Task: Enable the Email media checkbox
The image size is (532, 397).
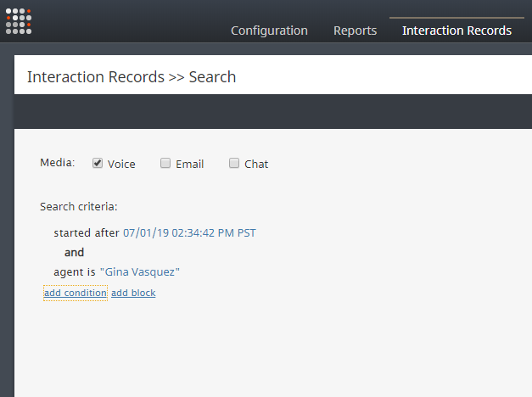Action: tap(165, 163)
